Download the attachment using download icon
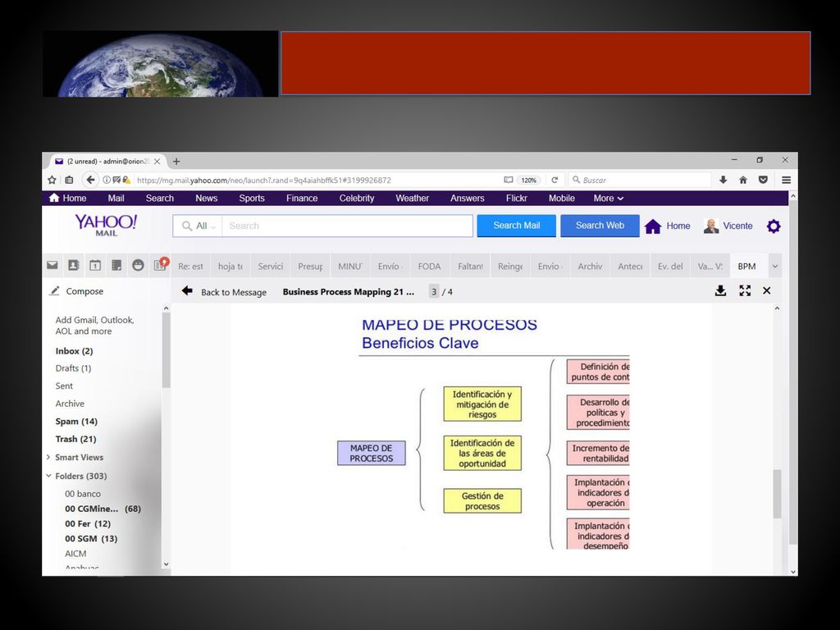This screenshot has height=630, width=840. click(x=720, y=291)
